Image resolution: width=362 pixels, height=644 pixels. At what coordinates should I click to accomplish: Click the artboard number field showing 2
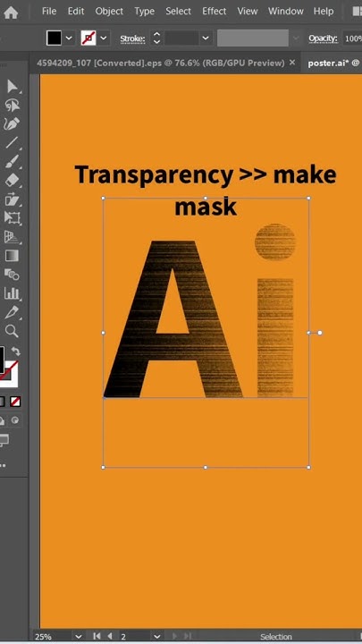pos(135,637)
